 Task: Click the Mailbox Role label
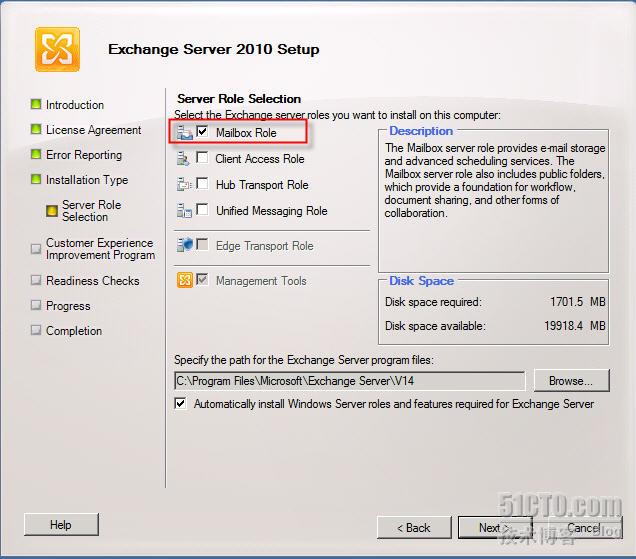pos(246,133)
